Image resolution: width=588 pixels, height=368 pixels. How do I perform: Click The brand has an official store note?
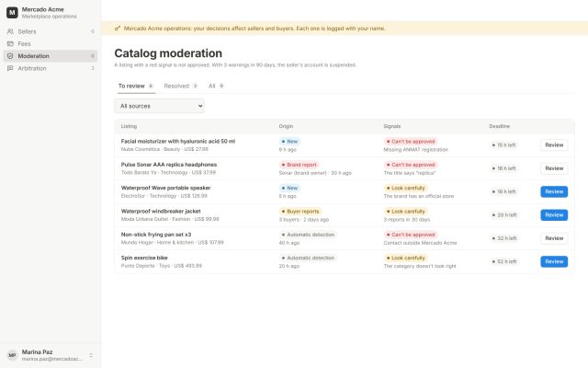pyautogui.click(x=419, y=196)
